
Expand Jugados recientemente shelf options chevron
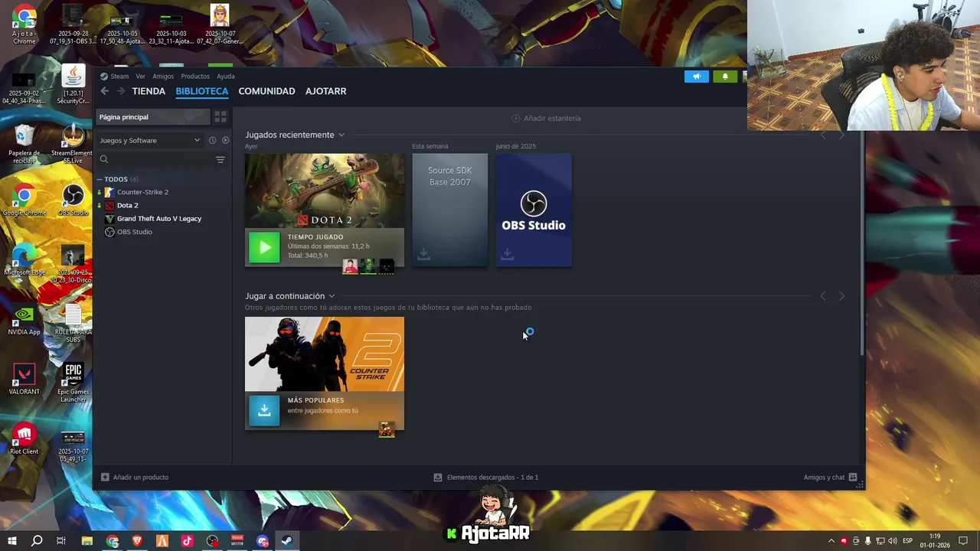point(341,135)
